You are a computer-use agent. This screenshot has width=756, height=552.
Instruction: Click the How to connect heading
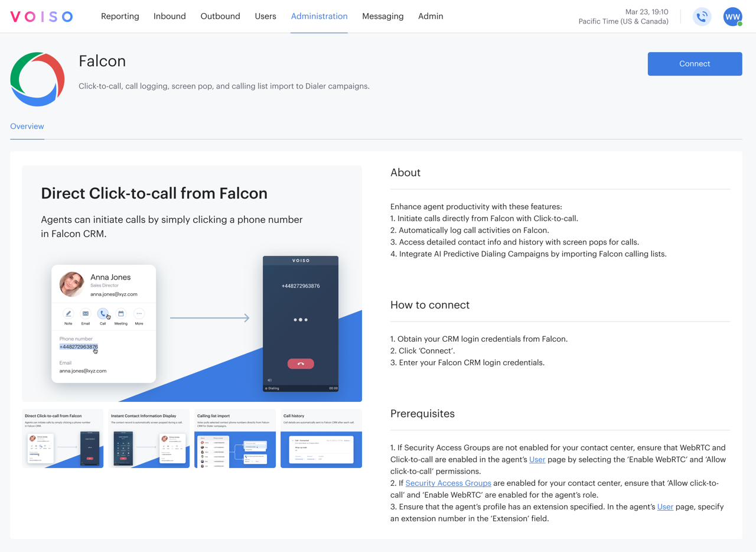(x=430, y=305)
